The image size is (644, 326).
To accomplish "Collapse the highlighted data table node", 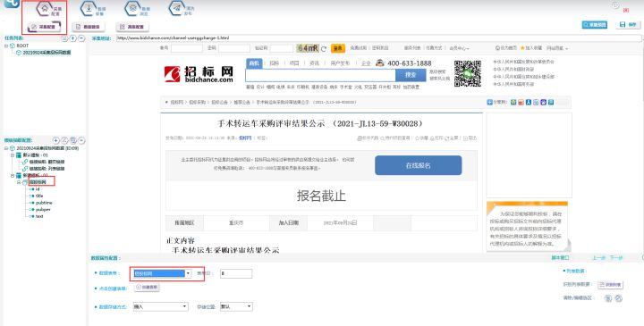I will click(19, 182).
